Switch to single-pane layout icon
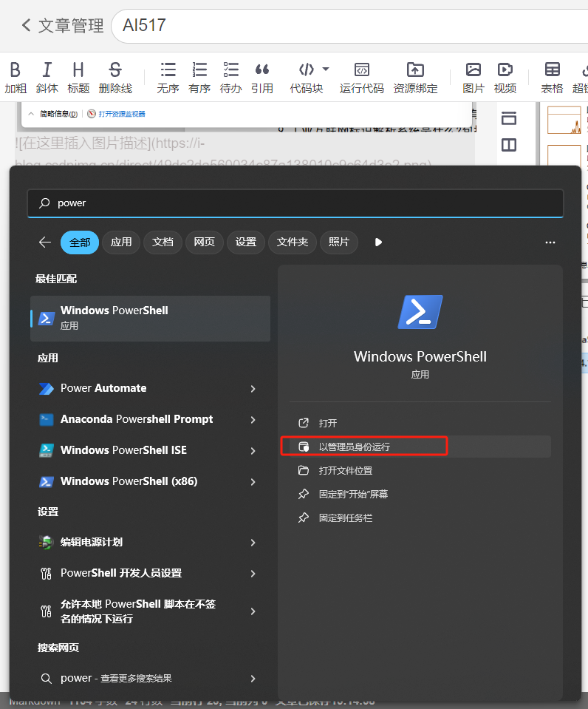588x709 pixels. [509, 118]
